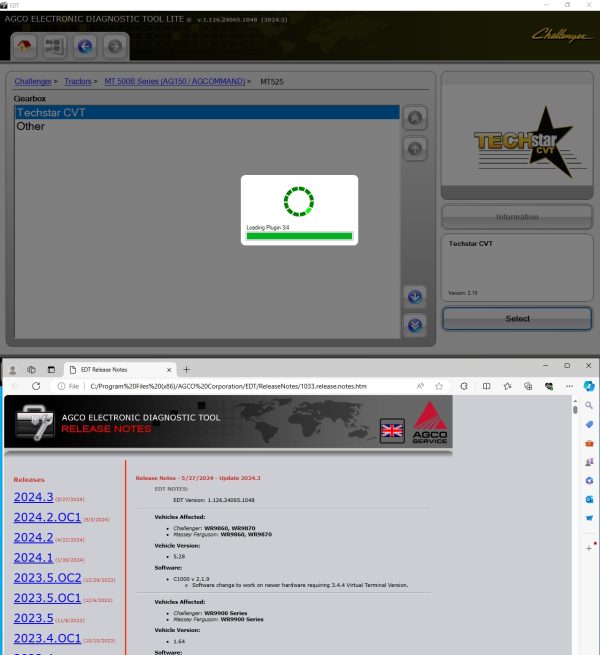Move up one item in Gearbox list
The height and width of the screenshot is (655, 600).
click(415, 148)
